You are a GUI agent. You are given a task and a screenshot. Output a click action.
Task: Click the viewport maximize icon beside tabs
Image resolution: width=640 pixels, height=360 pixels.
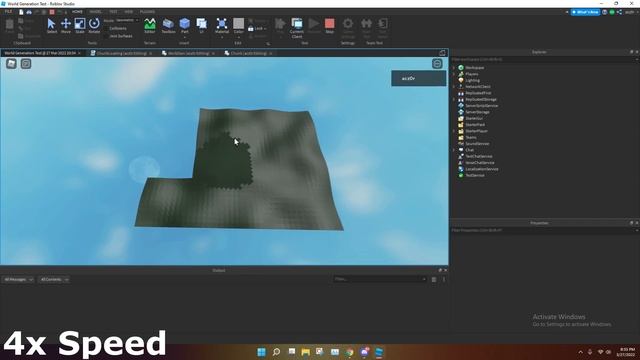pos(442,53)
